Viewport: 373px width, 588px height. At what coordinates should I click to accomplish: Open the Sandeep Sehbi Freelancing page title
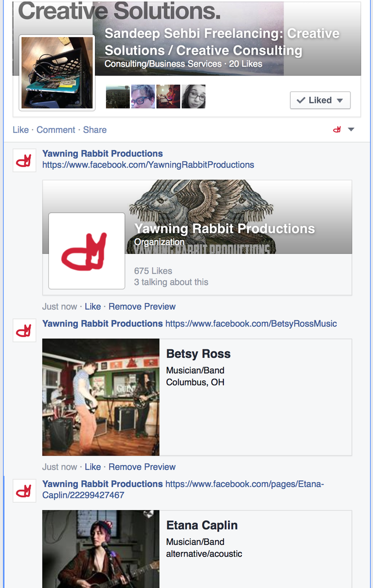222,42
